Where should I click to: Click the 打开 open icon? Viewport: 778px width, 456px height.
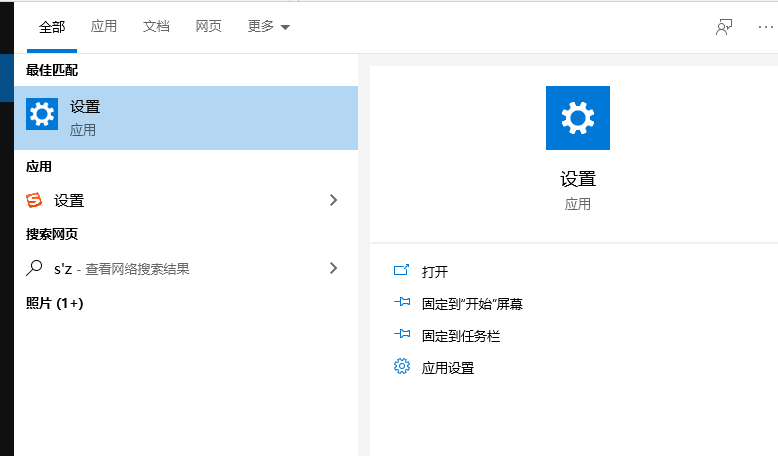(402, 271)
